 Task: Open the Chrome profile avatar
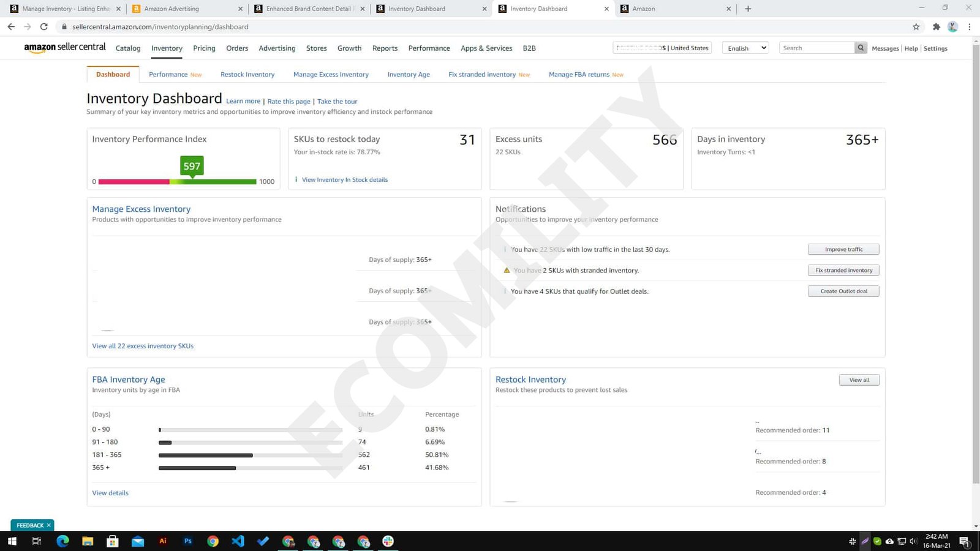952,27
